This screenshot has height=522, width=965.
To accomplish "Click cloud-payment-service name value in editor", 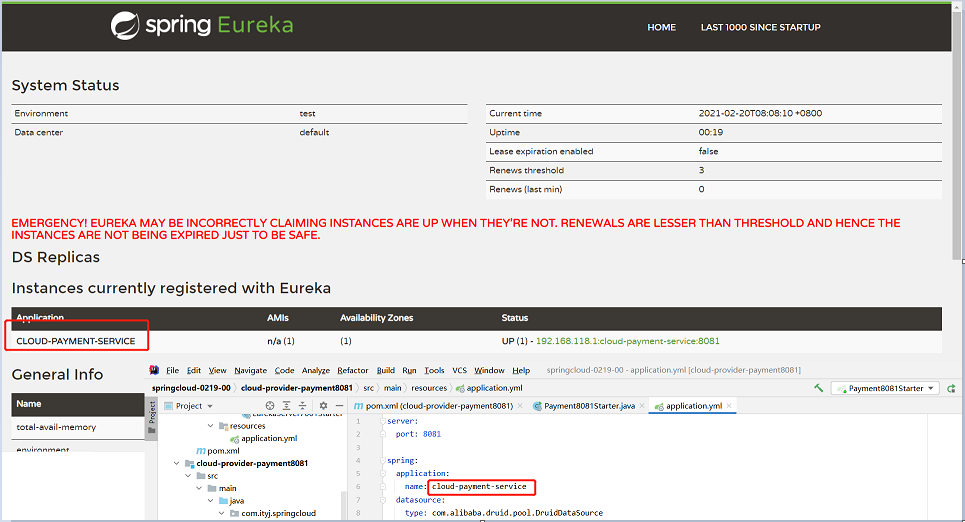I will tap(479, 486).
